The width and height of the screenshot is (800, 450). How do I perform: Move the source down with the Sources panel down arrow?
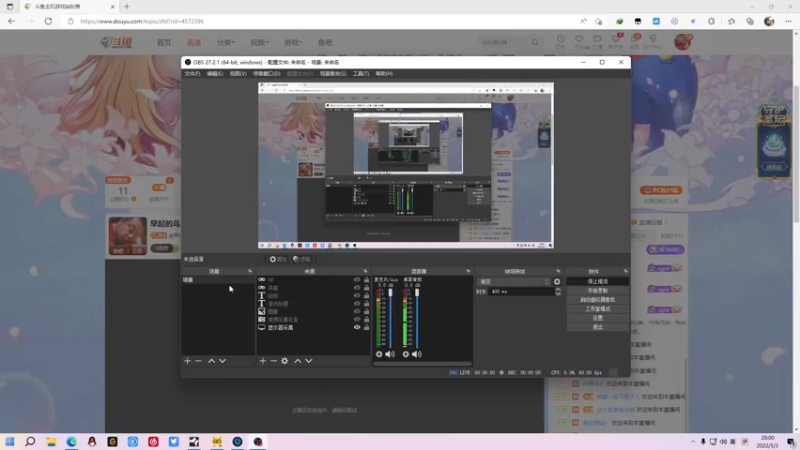point(309,361)
